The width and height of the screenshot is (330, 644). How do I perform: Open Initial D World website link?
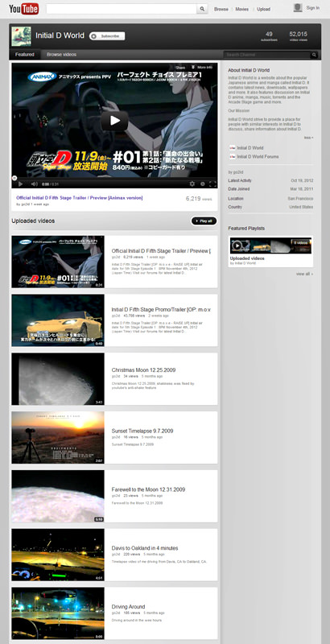[250, 148]
